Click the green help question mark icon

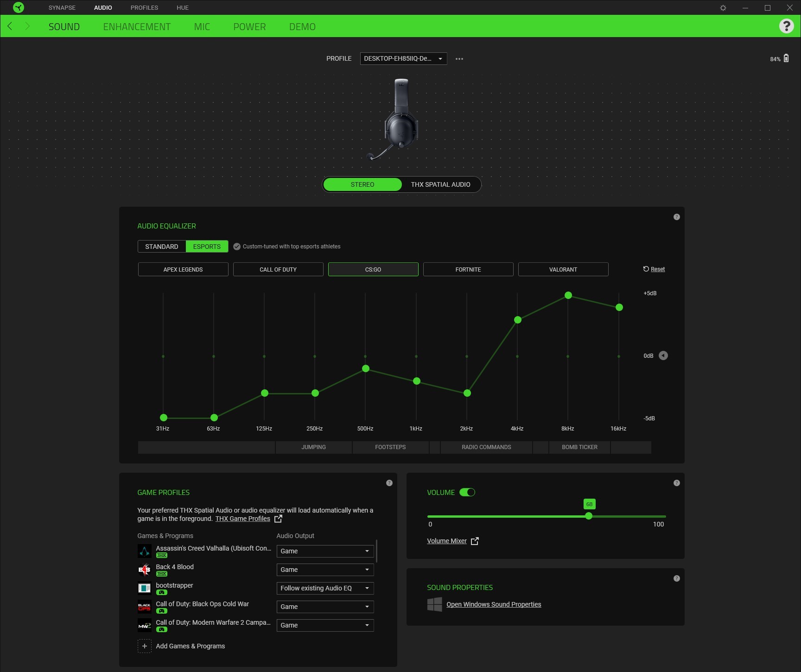[787, 26]
